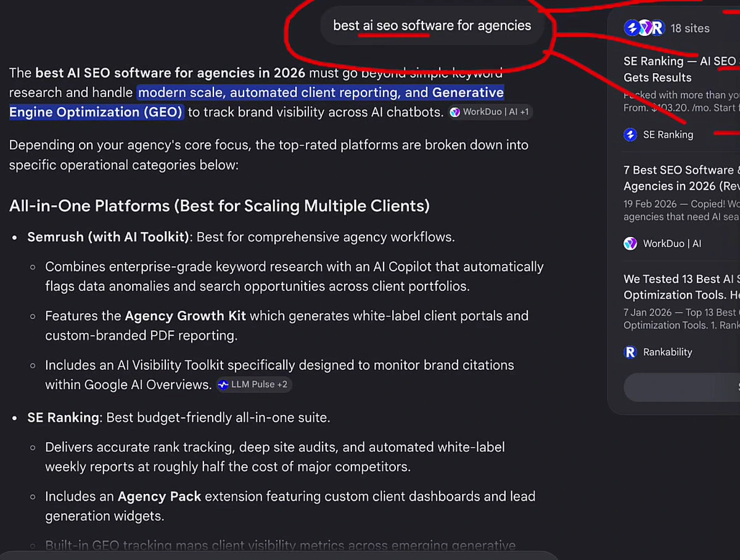
Task: Click the All-in-One Platforms heading
Action: tap(220, 205)
